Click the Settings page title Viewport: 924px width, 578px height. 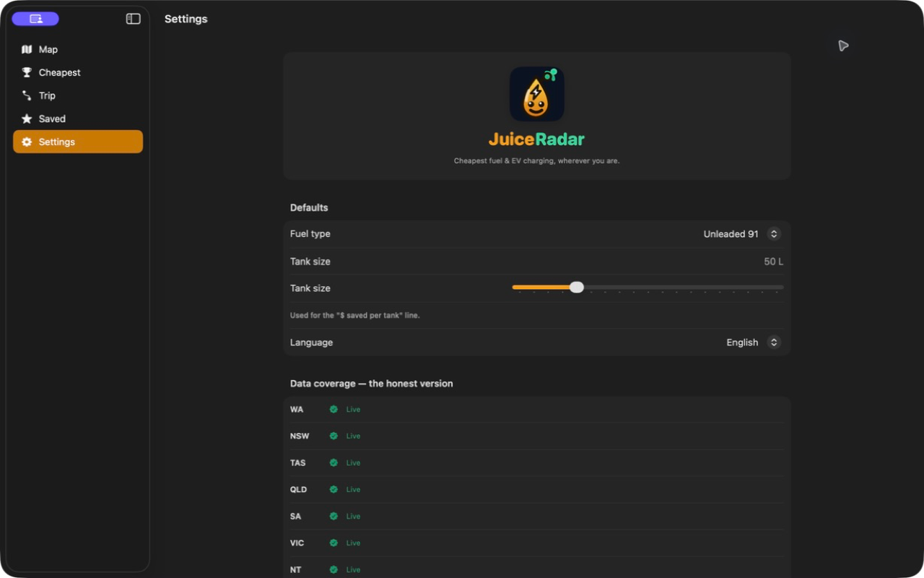point(186,19)
